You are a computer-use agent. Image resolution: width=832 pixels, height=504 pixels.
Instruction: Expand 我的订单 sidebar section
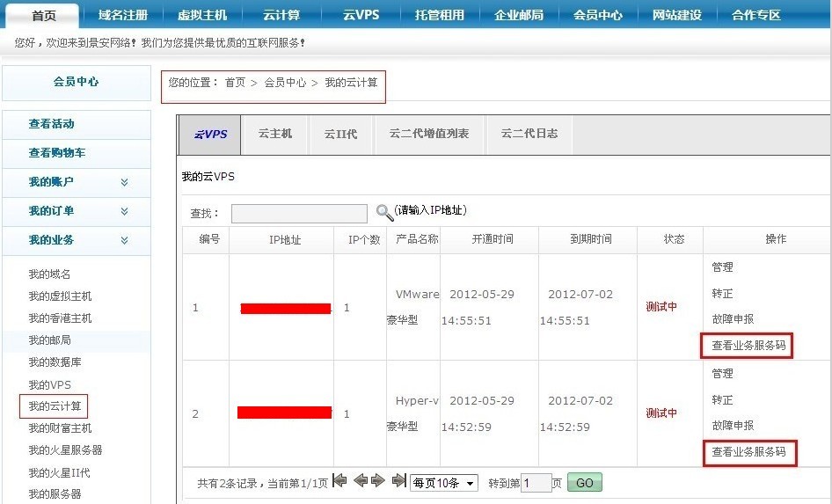[x=124, y=211]
